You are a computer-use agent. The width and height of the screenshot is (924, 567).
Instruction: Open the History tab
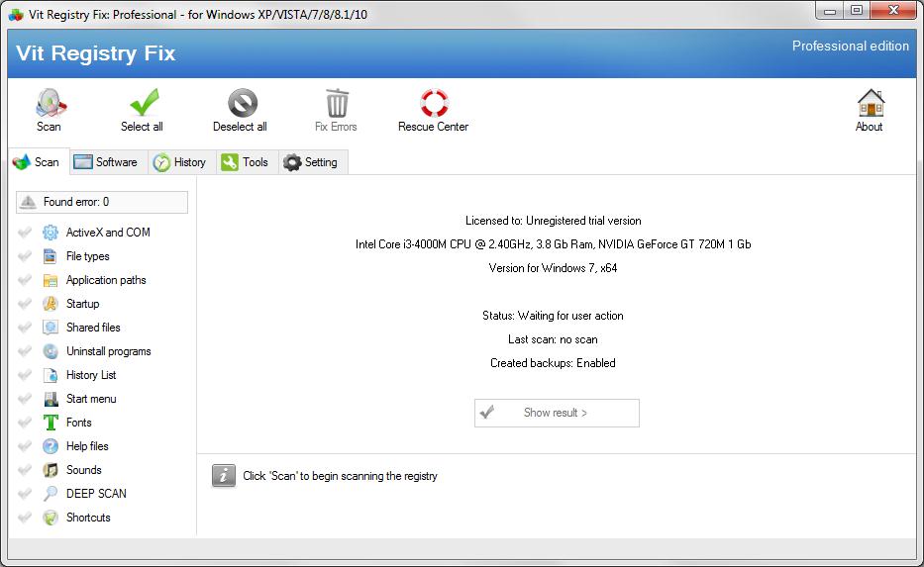(181, 162)
